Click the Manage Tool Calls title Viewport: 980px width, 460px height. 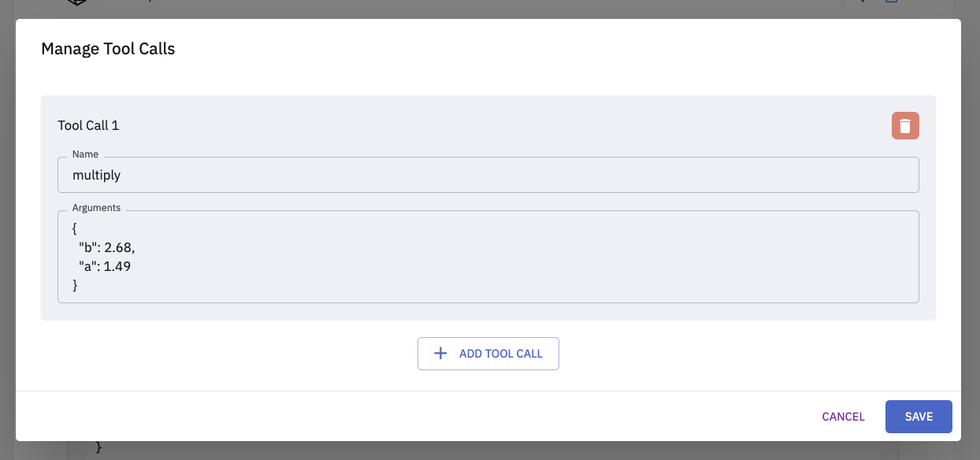pos(108,49)
